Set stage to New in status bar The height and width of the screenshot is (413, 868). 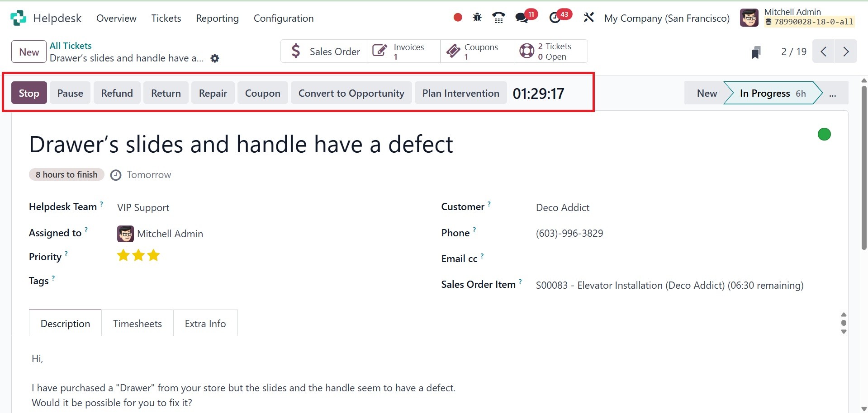[707, 93]
